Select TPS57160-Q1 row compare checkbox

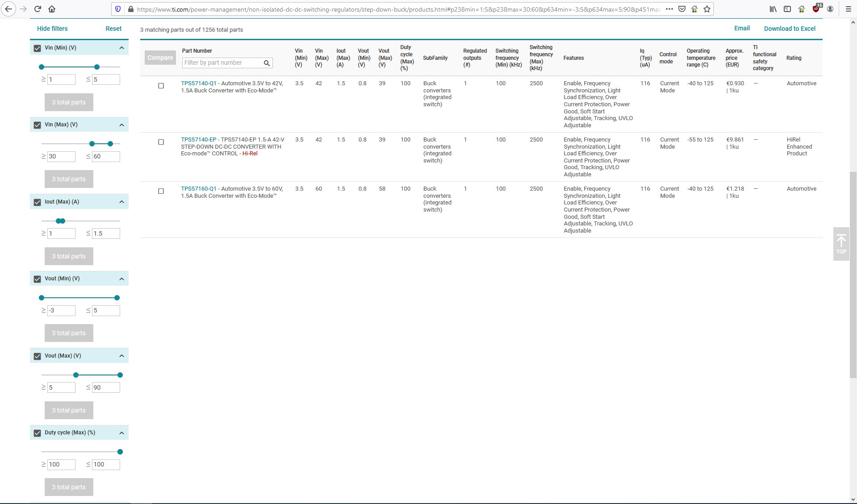[x=161, y=191]
